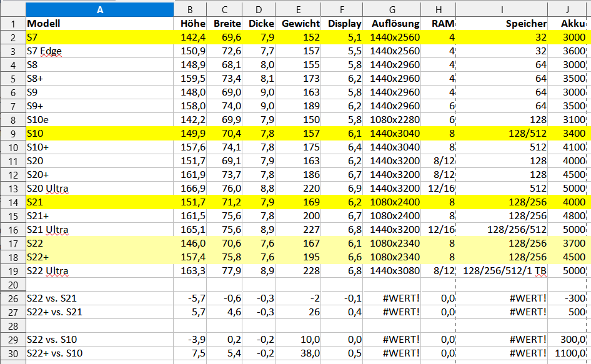Select column G containing Auflösung values
Viewport: 591px width, 364px height.
pyautogui.click(x=392, y=9)
